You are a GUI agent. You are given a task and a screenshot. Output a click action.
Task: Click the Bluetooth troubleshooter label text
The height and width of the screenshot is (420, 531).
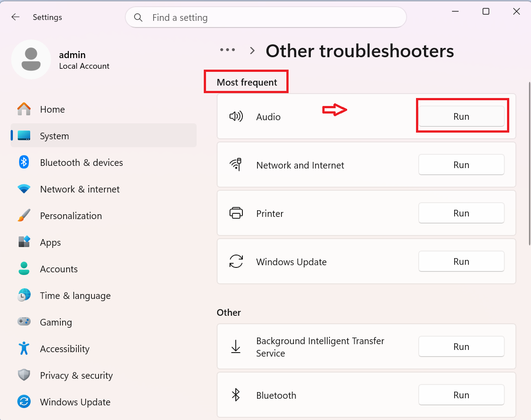point(276,395)
